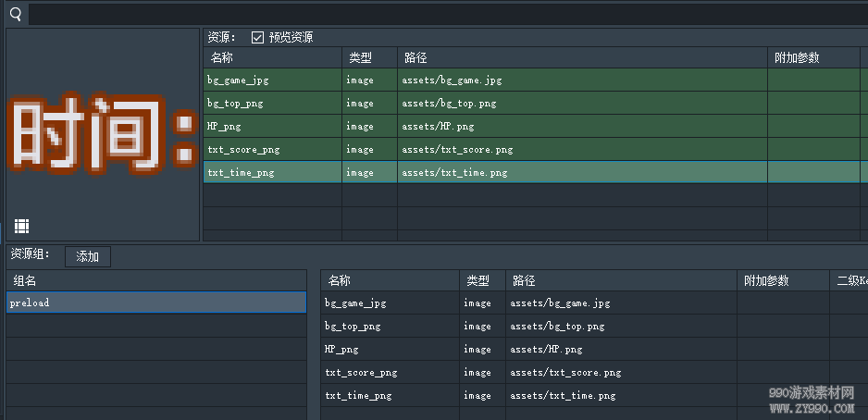Image resolution: width=868 pixels, height=420 pixels.
Task: Click assets/bg_top.png path in resources table
Action: pos(449,104)
